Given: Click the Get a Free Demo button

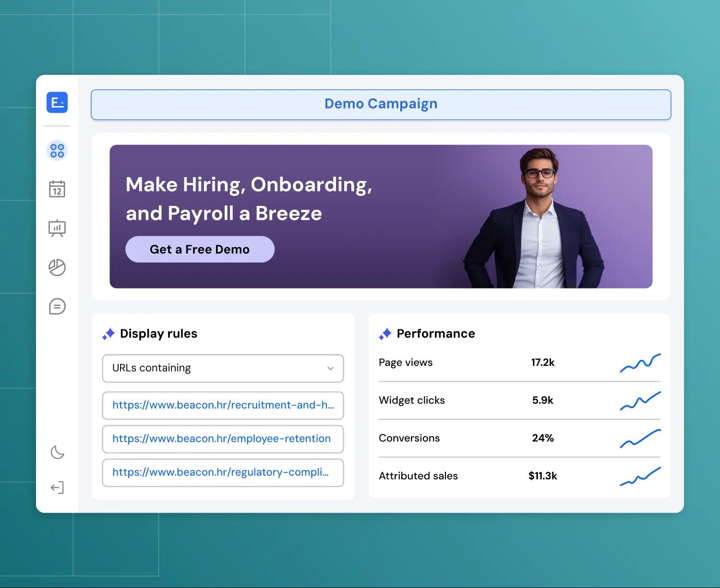Looking at the screenshot, I should tap(200, 249).
